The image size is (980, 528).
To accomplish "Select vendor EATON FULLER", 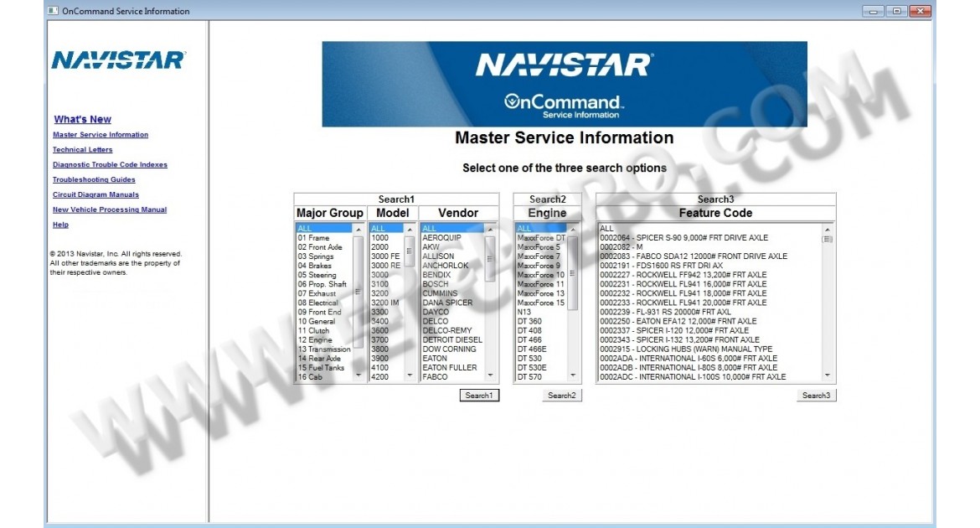I will tap(452, 368).
